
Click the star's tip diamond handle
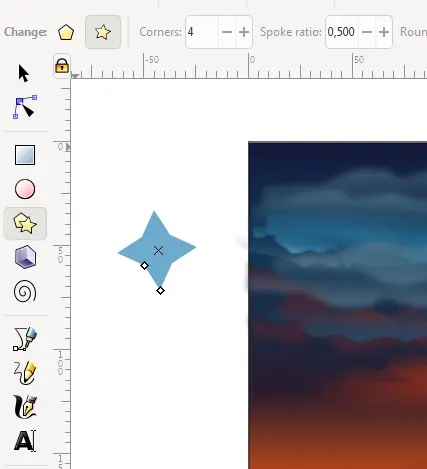pyautogui.click(x=160, y=291)
